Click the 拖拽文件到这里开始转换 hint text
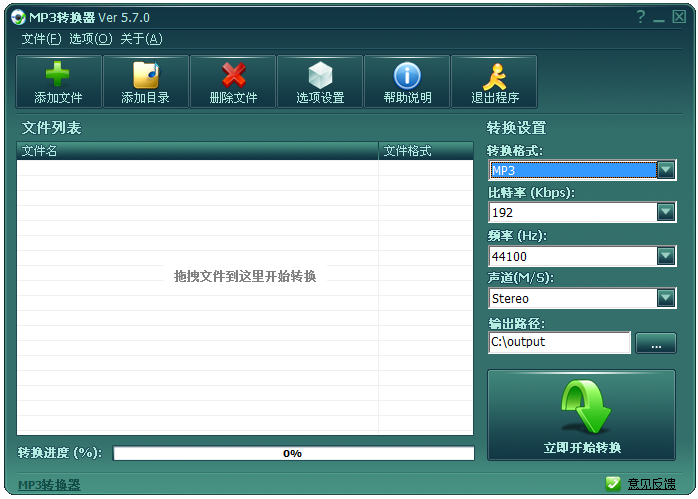 (x=245, y=276)
